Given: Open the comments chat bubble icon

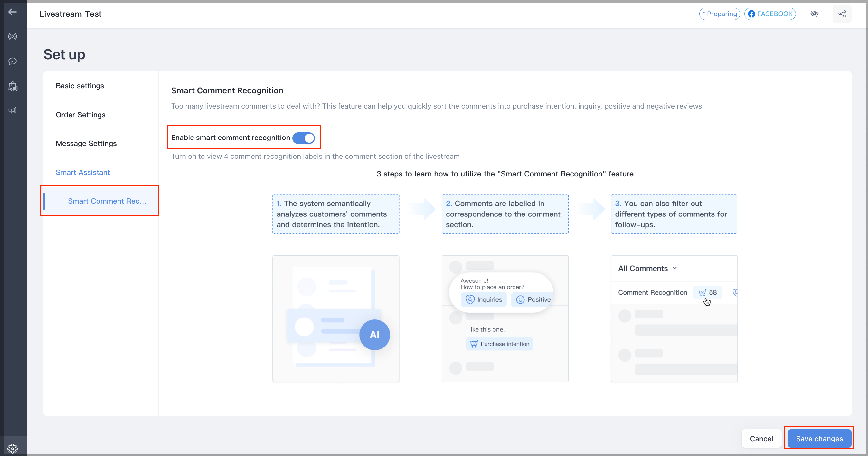Looking at the screenshot, I should (x=13, y=61).
